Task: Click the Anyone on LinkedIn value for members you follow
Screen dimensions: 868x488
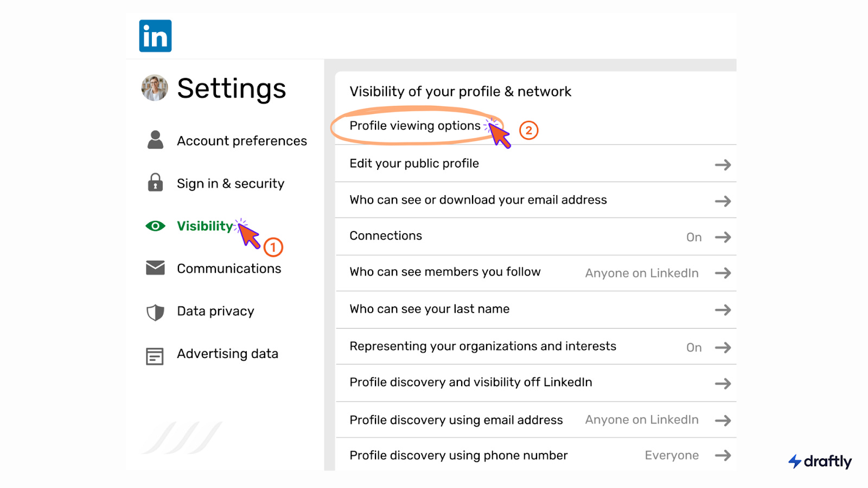Action: (x=641, y=273)
